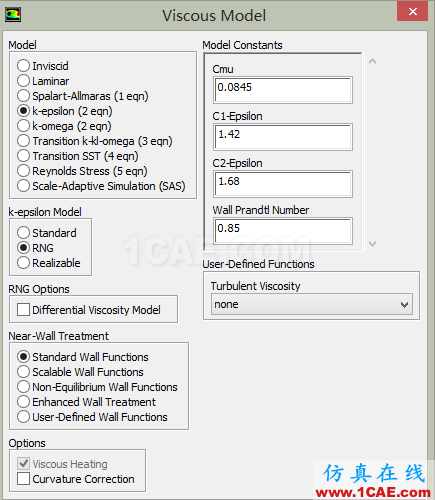Choose Realizable k-epsilon model
435x500 pixels.
point(23,263)
